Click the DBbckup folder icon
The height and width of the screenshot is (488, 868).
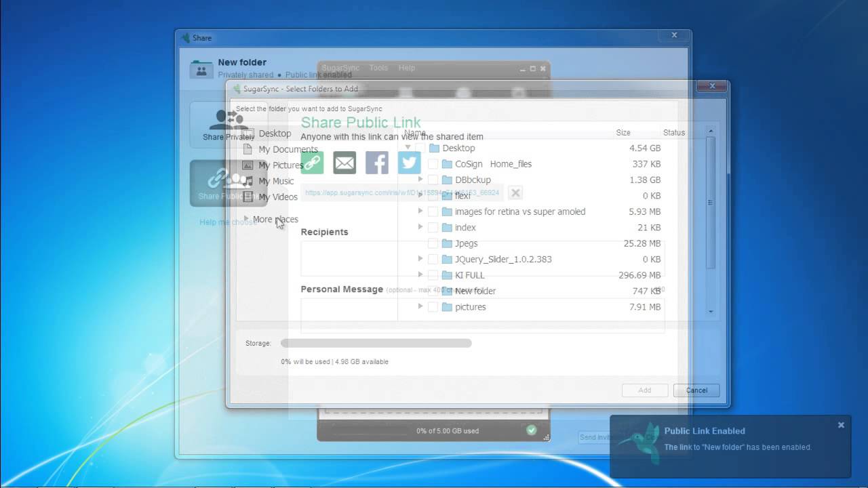[446, 180]
